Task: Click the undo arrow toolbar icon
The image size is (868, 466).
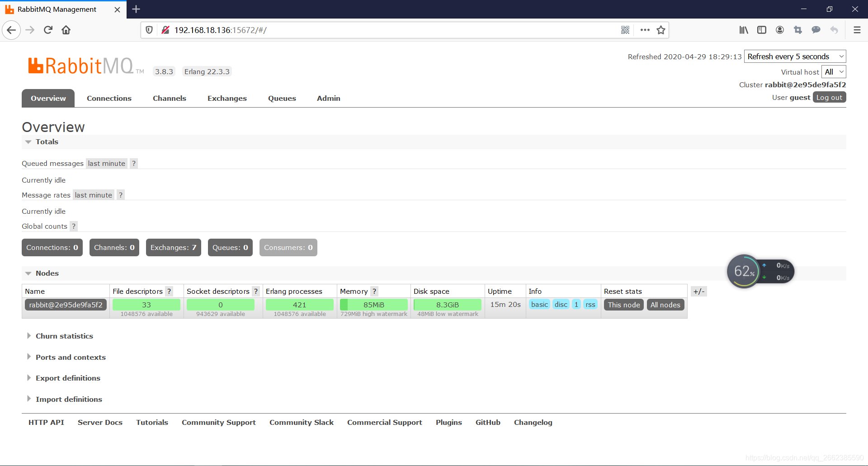Action: click(834, 30)
